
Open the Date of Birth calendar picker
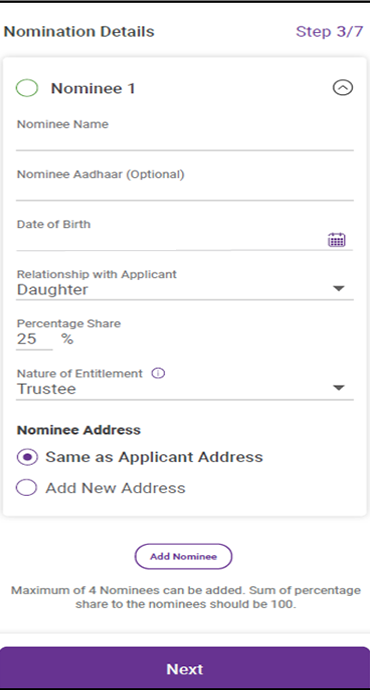[x=337, y=240]
